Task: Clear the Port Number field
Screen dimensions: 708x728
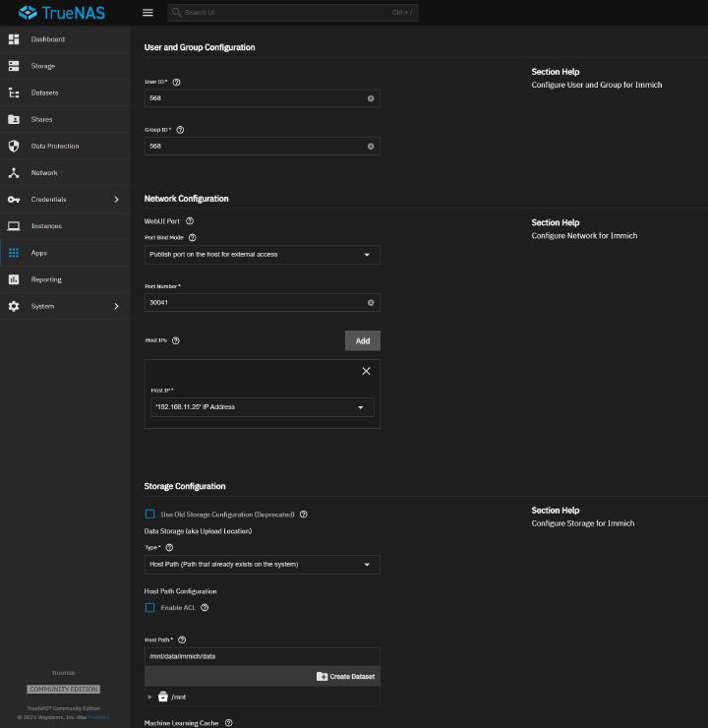Action: click(x=371, y=303)
